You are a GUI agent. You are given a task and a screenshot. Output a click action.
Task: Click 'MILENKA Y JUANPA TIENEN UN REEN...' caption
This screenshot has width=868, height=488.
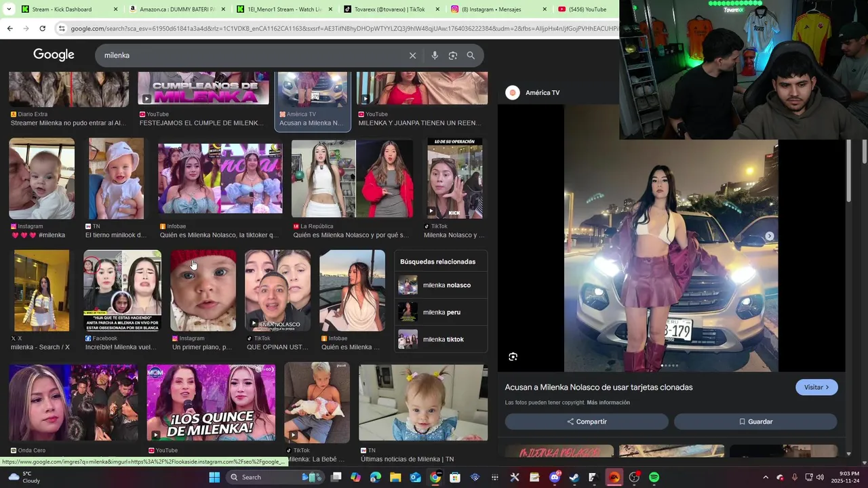[x=420, y=123]
